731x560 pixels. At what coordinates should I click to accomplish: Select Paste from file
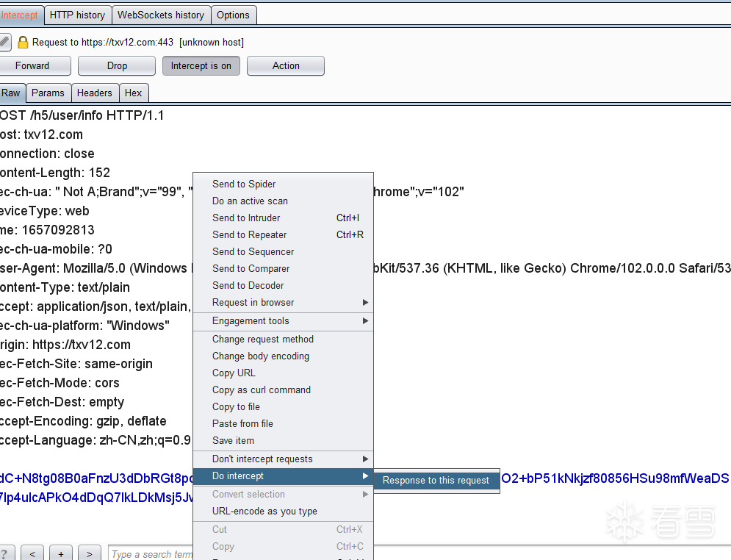click(283, 423)
